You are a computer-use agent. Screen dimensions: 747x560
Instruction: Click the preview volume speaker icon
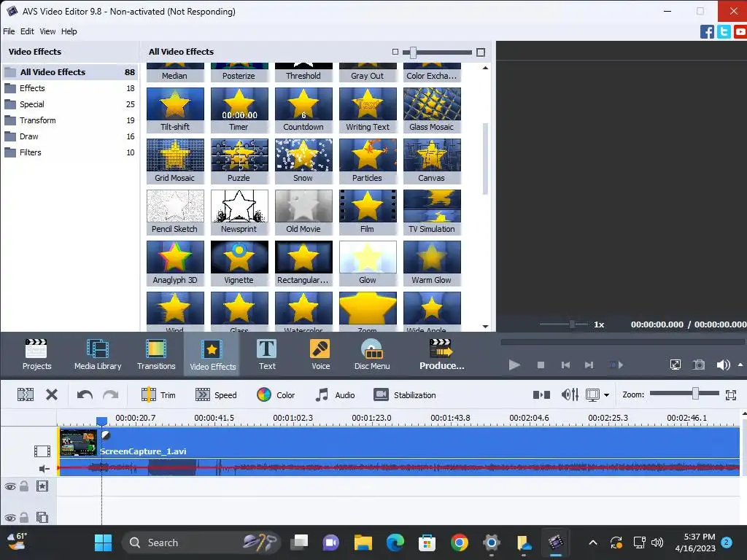point(723,365)
